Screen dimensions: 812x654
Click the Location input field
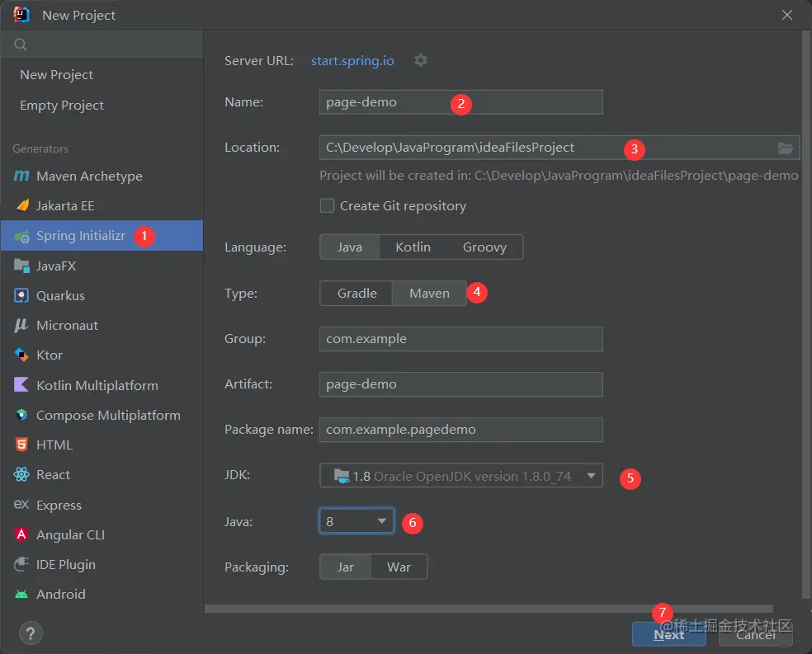pyautogui.click(x=559, y=148)
